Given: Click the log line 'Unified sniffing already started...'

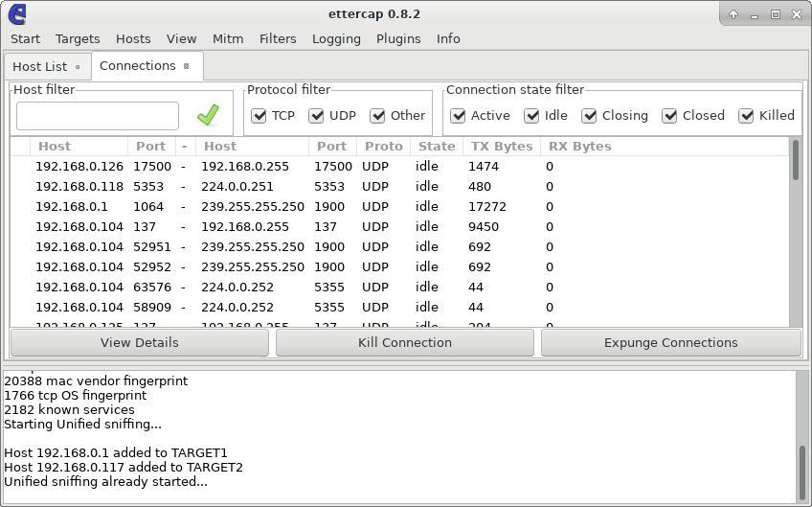Looking at the screenshot, I should [x=105, y=481].
